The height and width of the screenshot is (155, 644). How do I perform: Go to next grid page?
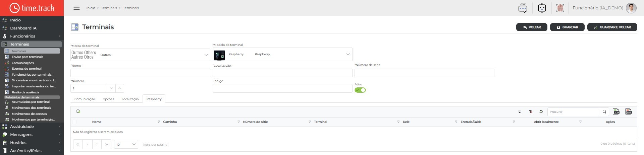(97, 144)
